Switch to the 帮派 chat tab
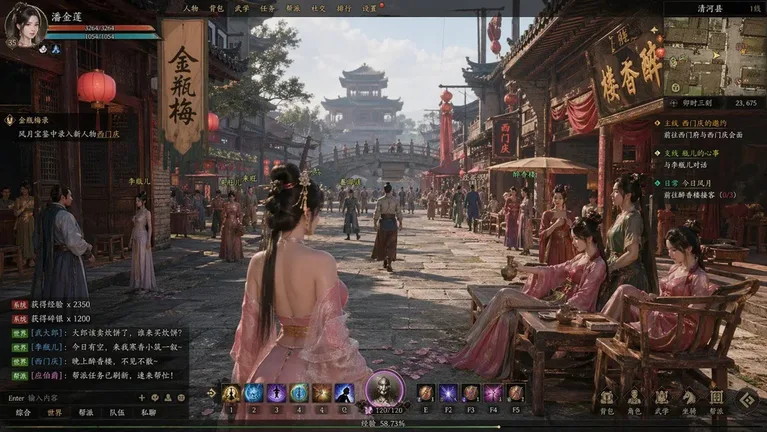The width and height of the screenshot is (767, 432). pyautogui.click(x=86, y=413)
